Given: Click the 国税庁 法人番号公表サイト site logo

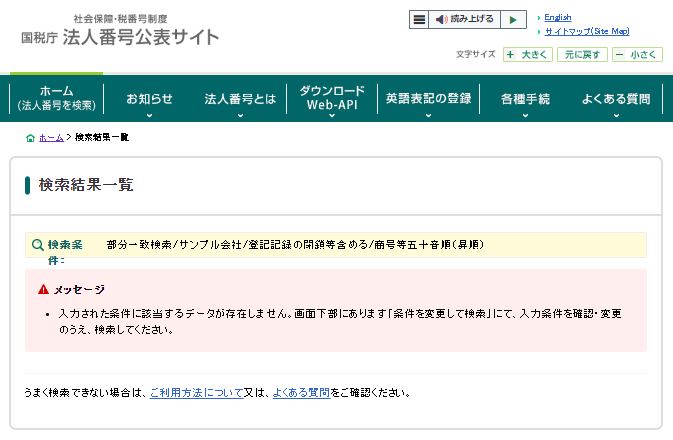Looking at the screenshot, I should click(120, 37).
